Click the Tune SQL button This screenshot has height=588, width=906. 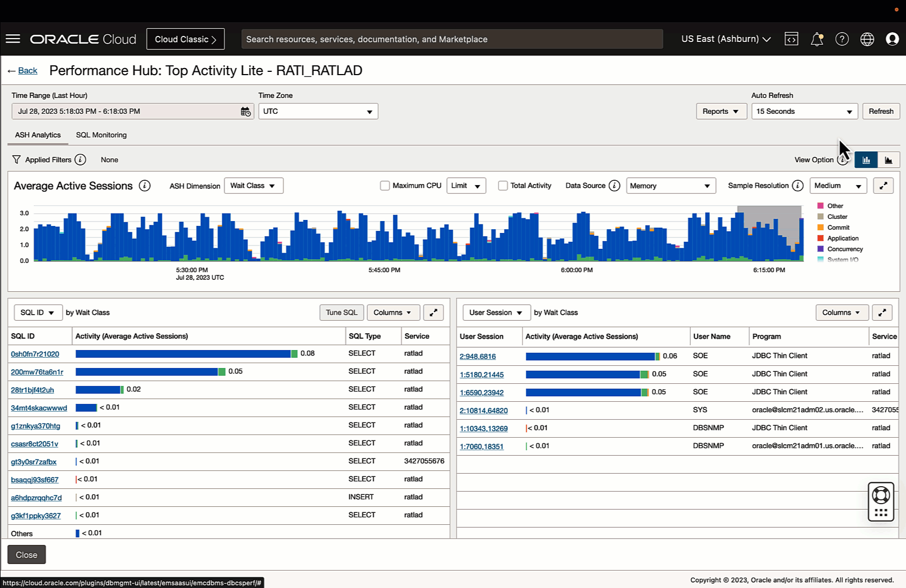tap(342, 313)
